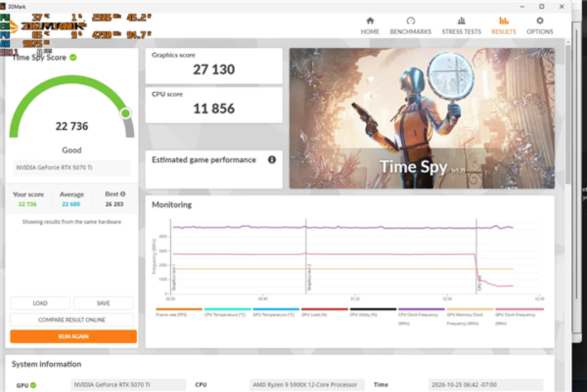Click the info icon next to Estimated game performance

272,160
